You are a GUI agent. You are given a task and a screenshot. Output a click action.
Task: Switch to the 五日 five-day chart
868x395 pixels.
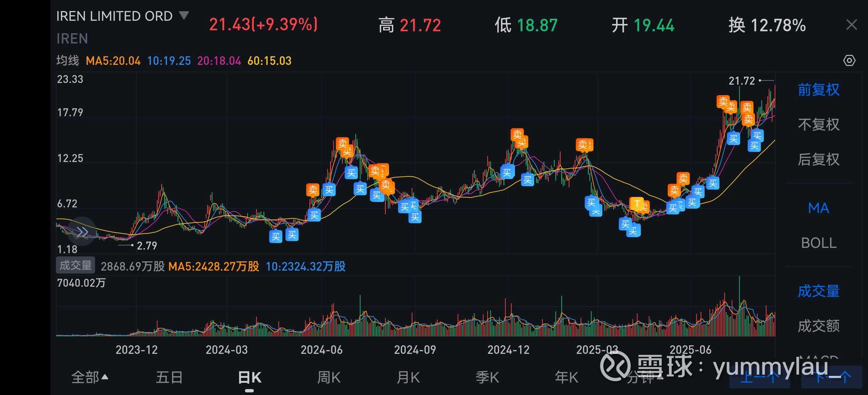click(169, 377)
